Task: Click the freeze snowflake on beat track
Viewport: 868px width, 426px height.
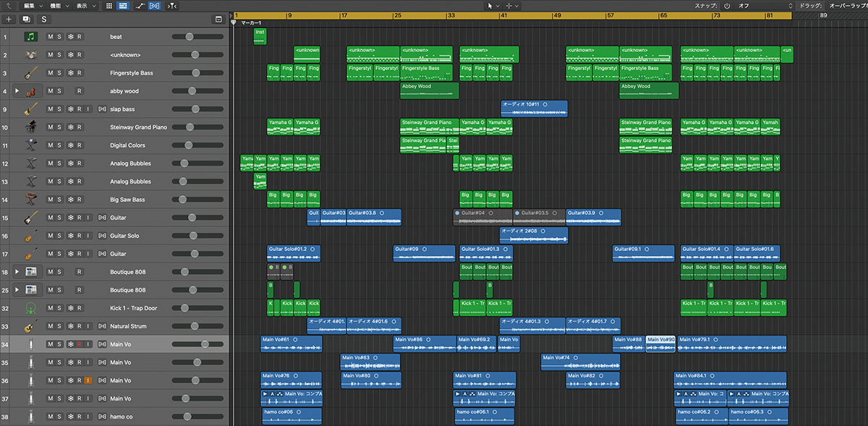Action: [70, 36]
